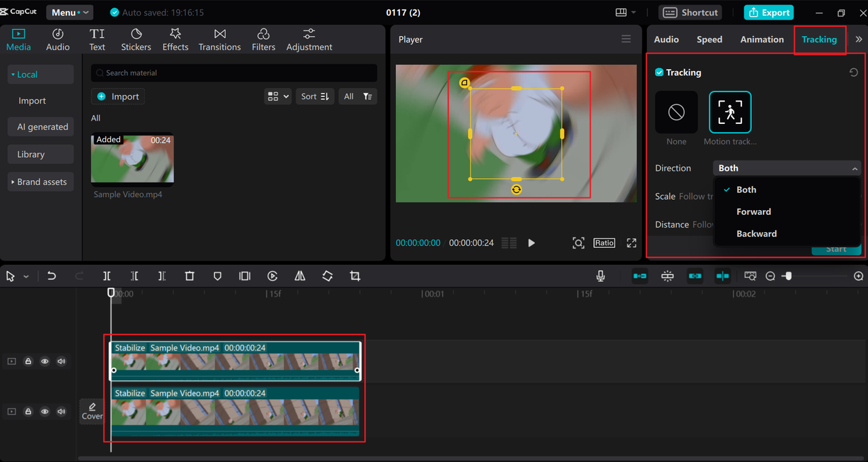
Task: Open the Sort dropdown
Action: [315, 97]
